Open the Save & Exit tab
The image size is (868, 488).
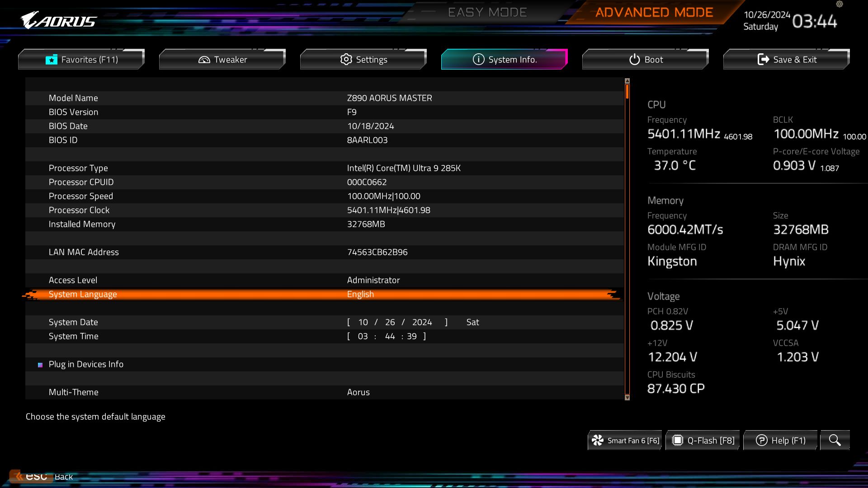[x=787, y=59]
